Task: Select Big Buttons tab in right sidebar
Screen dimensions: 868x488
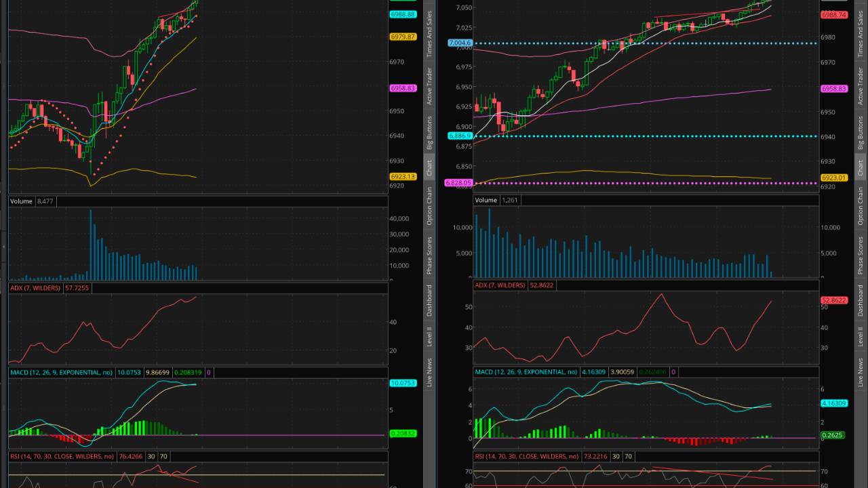Action: (x=861, y=133)
